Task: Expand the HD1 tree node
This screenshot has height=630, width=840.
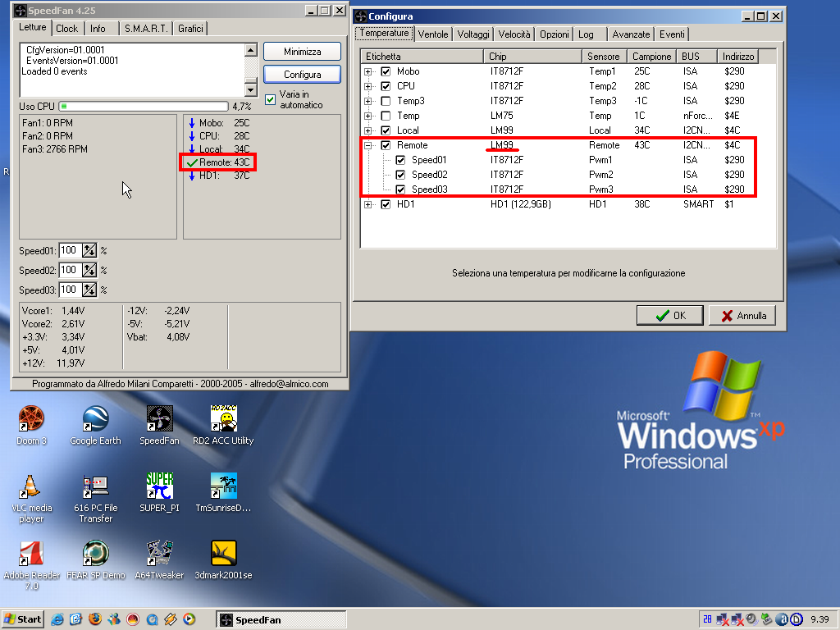Action: 368,204
